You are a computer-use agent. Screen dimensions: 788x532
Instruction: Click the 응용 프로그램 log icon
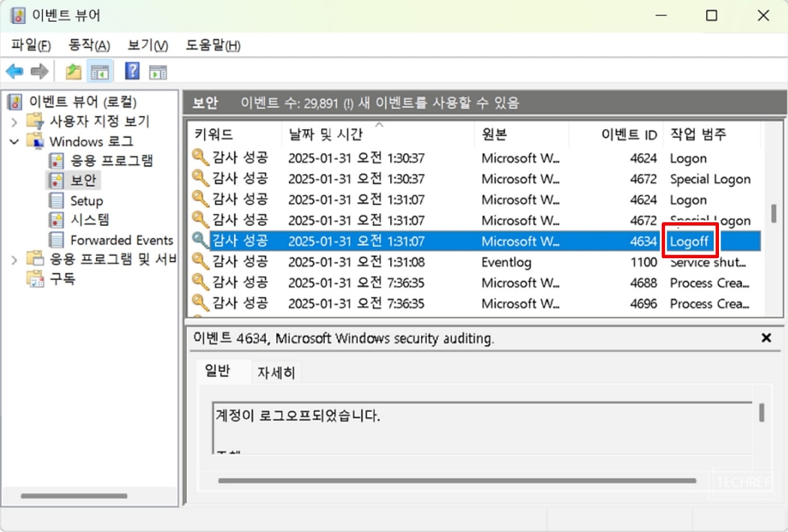pos(56,161)
